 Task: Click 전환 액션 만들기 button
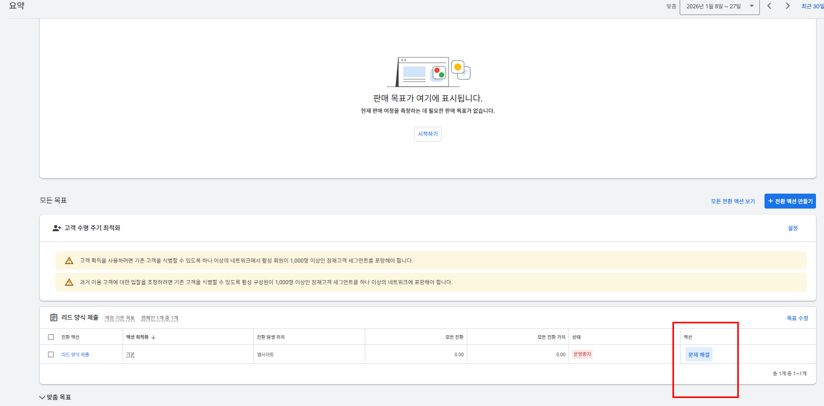[790, 201]
